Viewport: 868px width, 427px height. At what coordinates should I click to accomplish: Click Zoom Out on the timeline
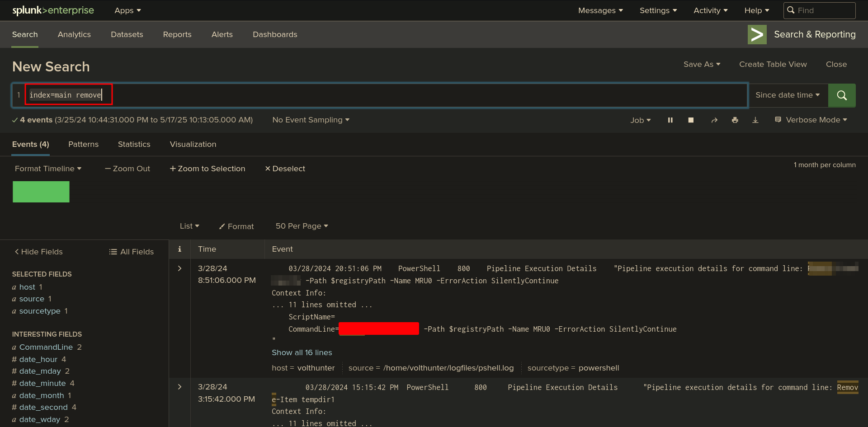click(127, 169)
